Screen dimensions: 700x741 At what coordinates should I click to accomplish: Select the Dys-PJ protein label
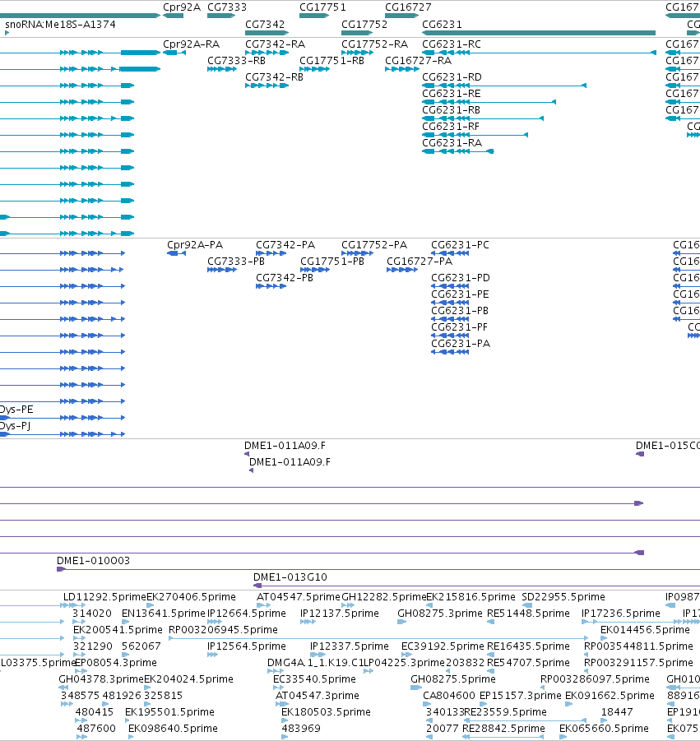(15, 426)
